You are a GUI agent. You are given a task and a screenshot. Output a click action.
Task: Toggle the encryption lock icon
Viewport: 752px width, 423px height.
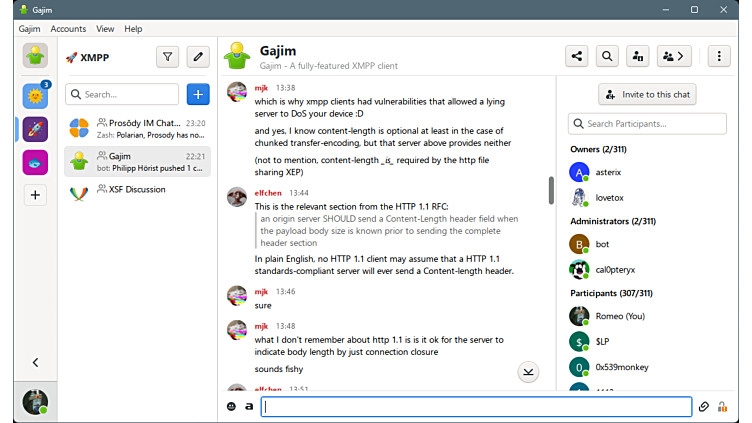coord(722,407)
